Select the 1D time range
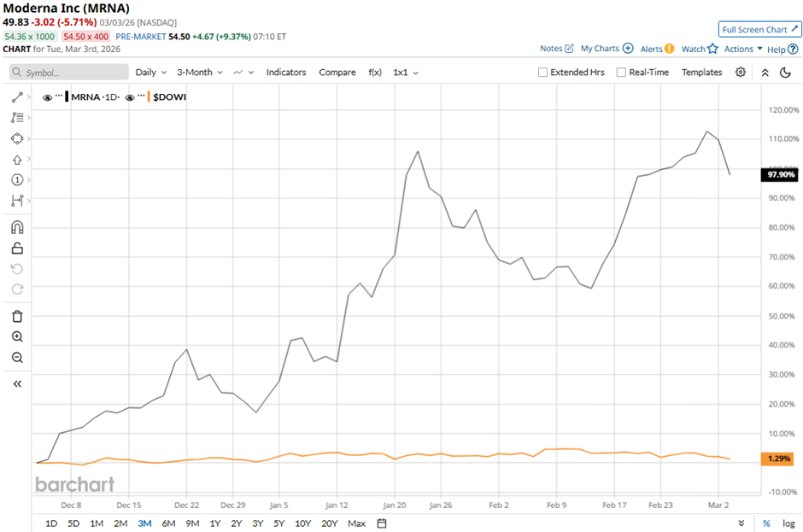 point(51,523)
